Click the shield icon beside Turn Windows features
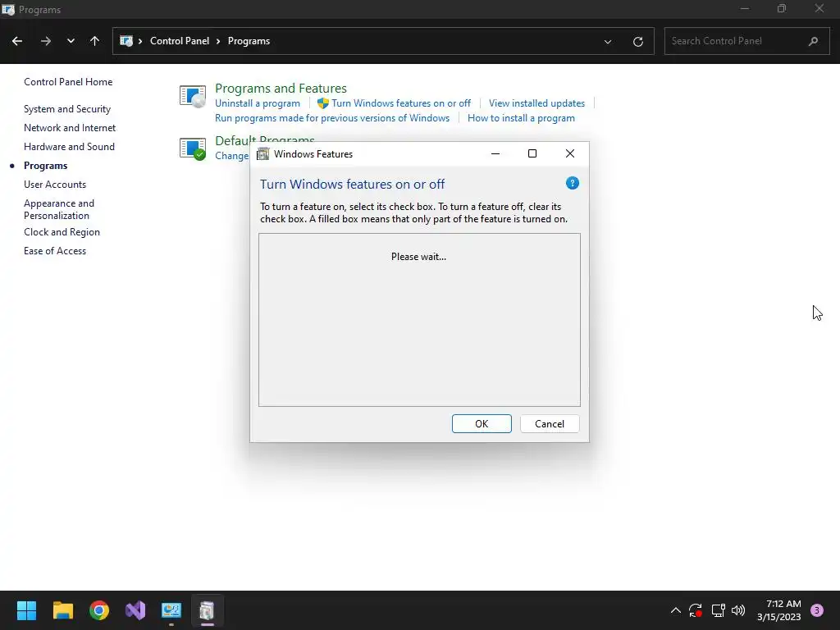 [323, 103]
